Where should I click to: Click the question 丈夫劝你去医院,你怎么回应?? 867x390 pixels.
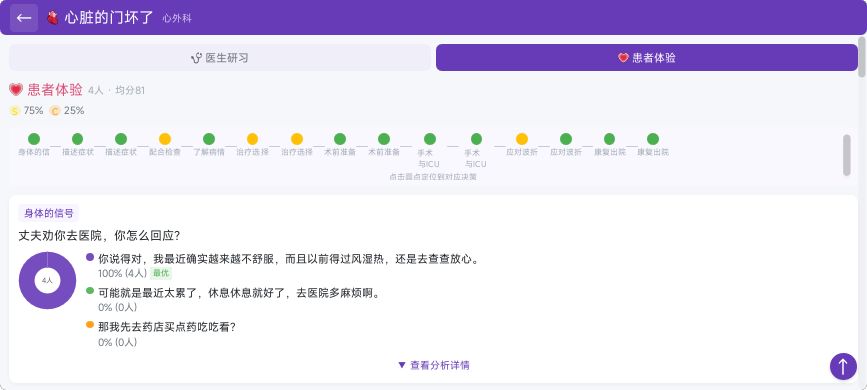[99, 236]
